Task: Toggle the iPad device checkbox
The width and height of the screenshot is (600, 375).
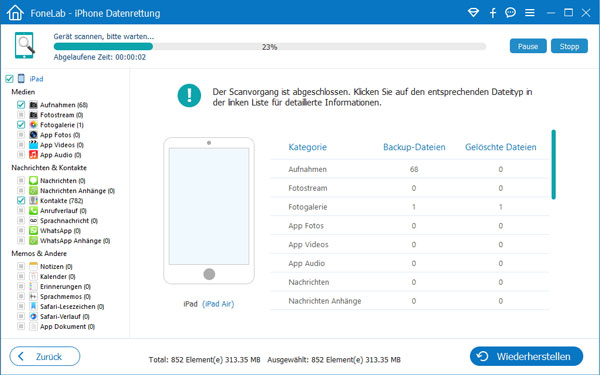Action: (9, 79)
